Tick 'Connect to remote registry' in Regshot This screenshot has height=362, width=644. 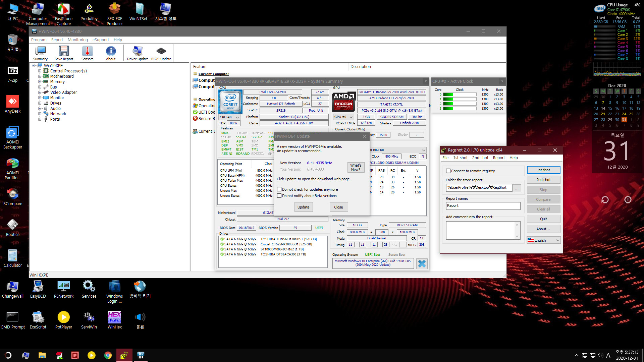tap(448, 171)
